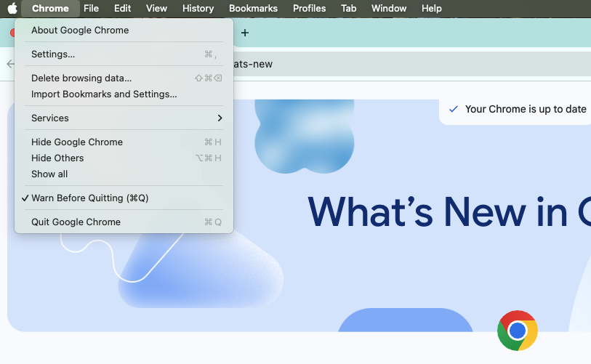Image resolution: width=591 pixels, height=364 pixels.
Task: Select Delete browsing data…
Action: click(124, 78)
